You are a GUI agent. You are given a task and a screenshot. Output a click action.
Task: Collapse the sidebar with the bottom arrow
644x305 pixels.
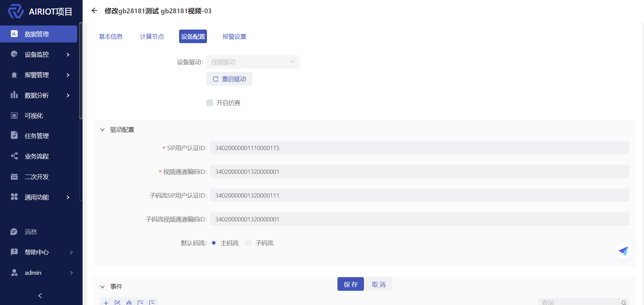click(x=40, y=295)
